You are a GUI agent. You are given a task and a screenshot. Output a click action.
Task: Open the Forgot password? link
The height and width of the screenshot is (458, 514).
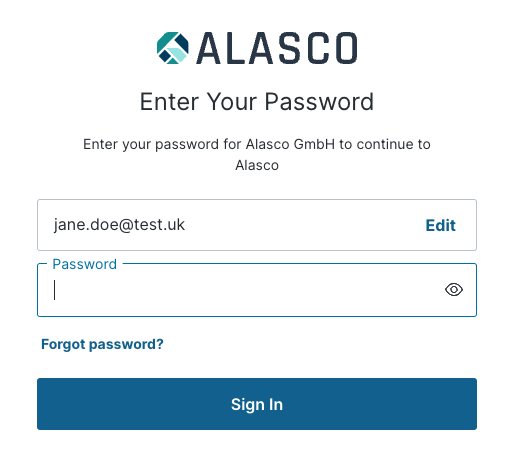coord(102,344)
